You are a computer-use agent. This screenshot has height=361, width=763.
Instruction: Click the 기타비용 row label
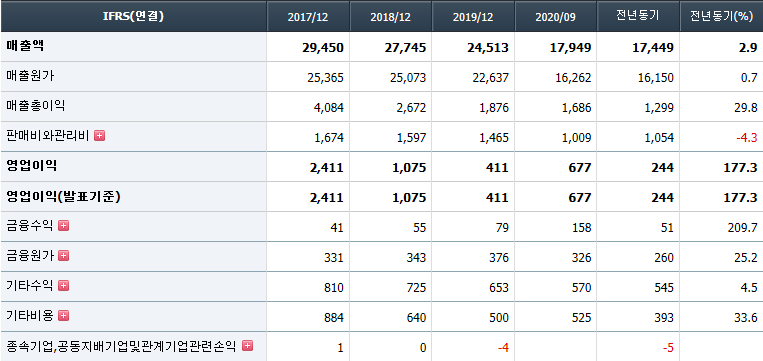pyautogui.click(x=30, y=316)
